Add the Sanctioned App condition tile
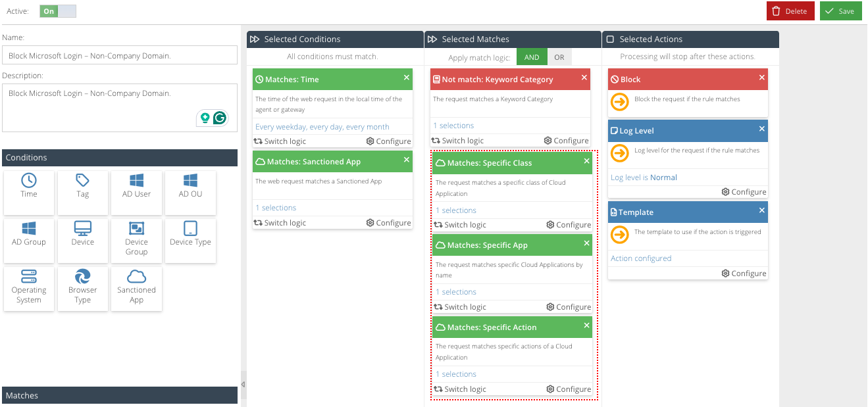This screenshot has height=407, width=868. 136,289
